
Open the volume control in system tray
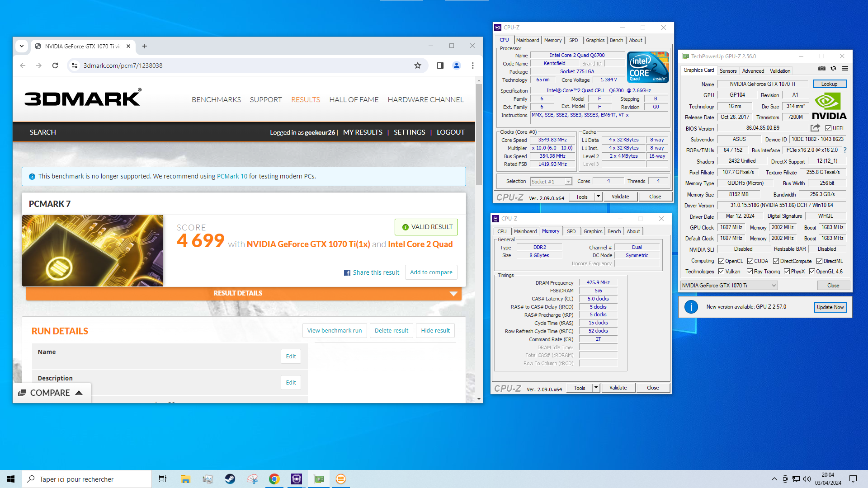(x=807, y=479)
